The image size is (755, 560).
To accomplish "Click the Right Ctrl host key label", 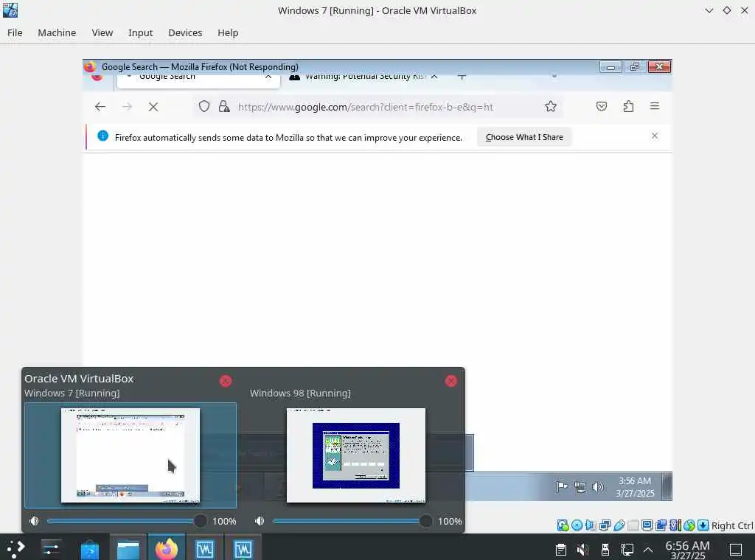I will coord(732,526).
